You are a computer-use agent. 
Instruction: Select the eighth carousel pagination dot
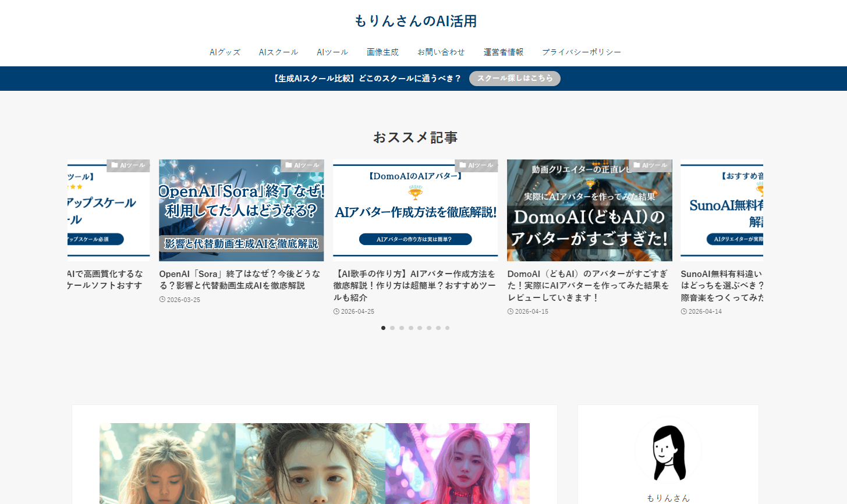pyautogui.click(x=447, y=328)
